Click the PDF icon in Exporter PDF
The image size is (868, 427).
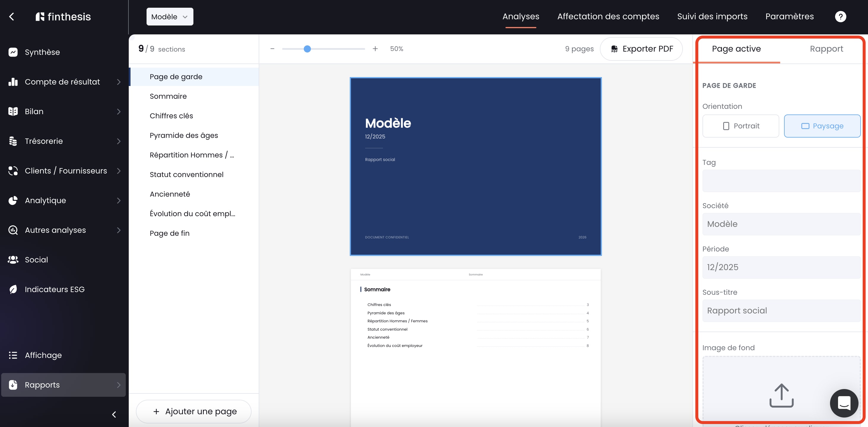click(614, 49)
